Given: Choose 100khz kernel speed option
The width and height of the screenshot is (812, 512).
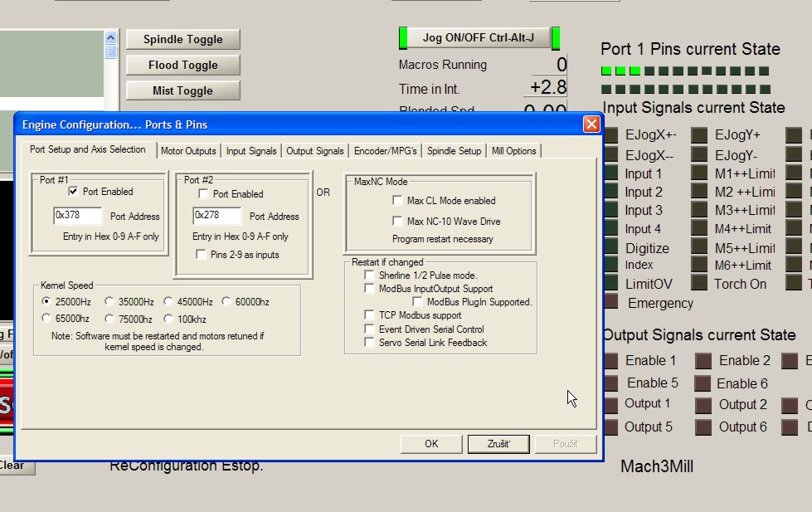Looking at the screenshot, I should [x=169, y=319].
